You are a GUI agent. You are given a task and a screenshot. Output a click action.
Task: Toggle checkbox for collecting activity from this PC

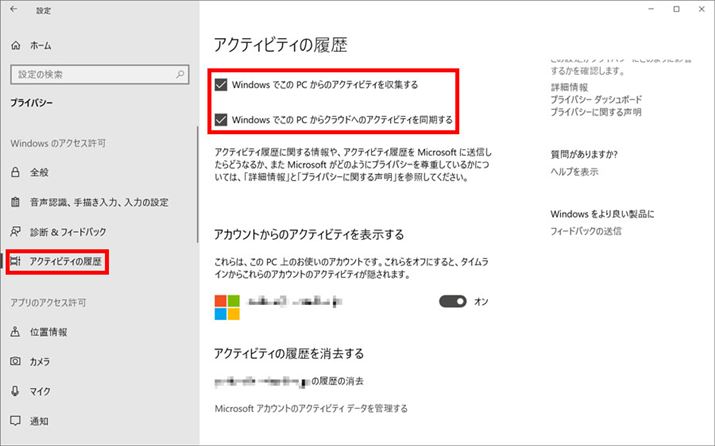(x=221, y=85)
